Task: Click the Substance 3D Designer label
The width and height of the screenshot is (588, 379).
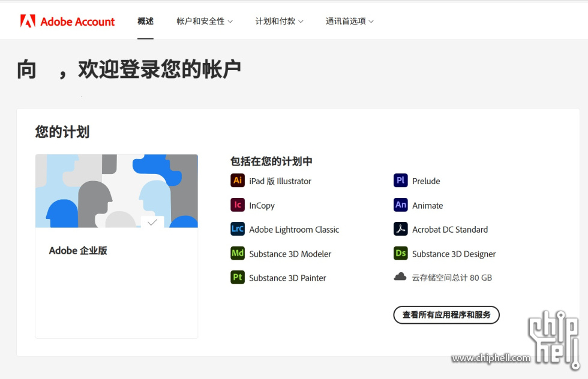Action: (x=454, y=254)
